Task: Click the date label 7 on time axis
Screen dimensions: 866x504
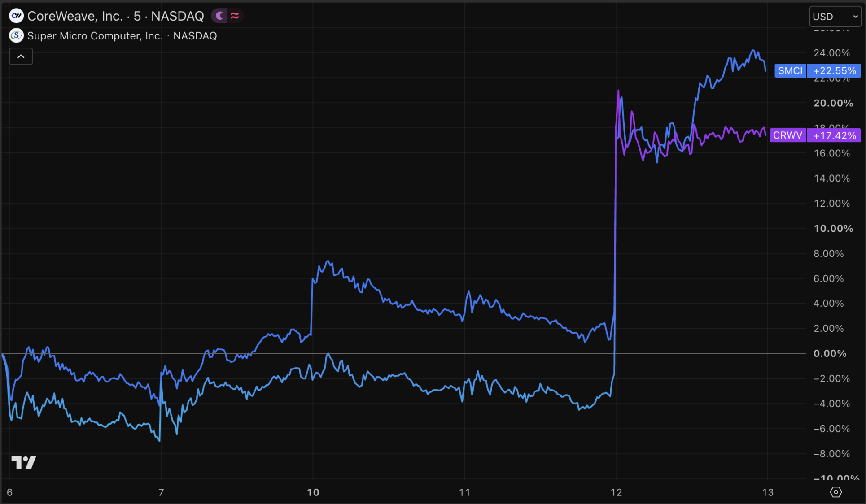Action: click(161, 492)
